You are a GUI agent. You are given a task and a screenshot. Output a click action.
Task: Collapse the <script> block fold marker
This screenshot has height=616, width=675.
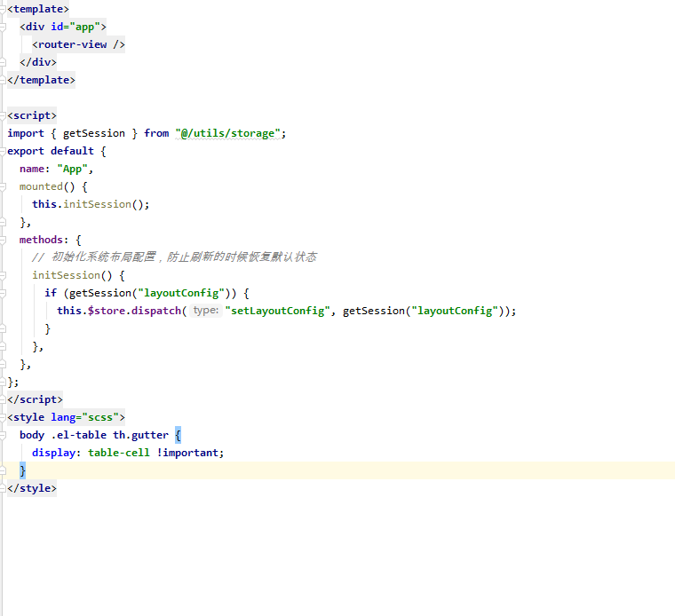3,115
